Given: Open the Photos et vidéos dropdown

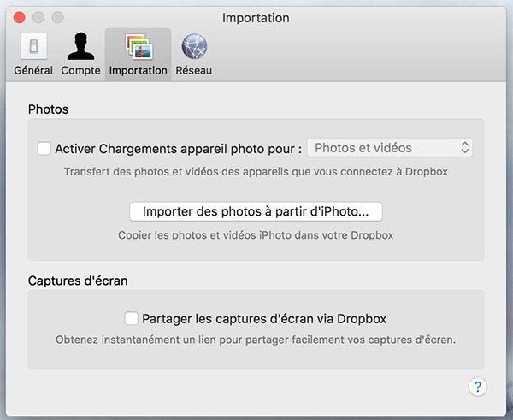Looking at the screenshot, I should [390, 148].
